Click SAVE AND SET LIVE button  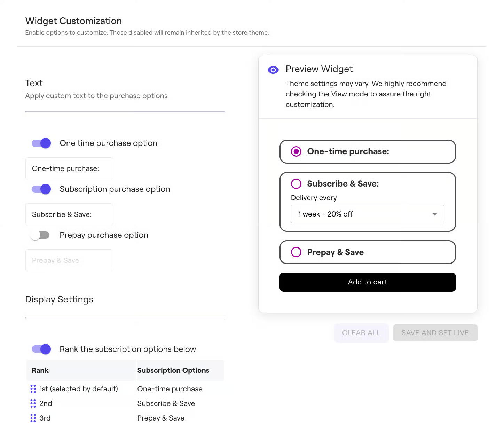[435, 333]
